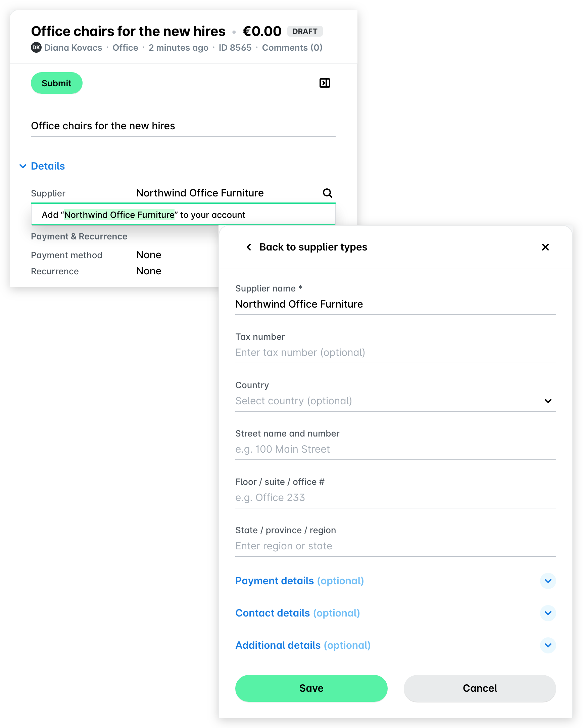Click the €0.00 amount
Image resolution: width=583 pixels, height=728 pixels.
(262, 31)
